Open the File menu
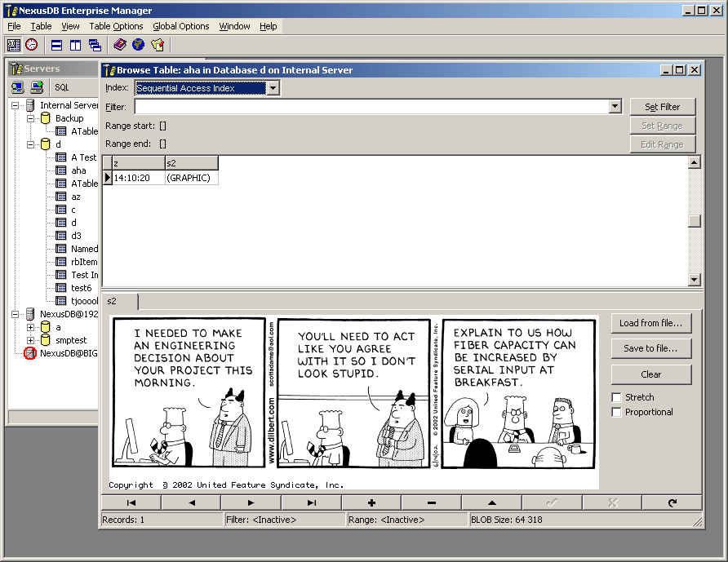This screenshot has width=728, height=562. 14,26
